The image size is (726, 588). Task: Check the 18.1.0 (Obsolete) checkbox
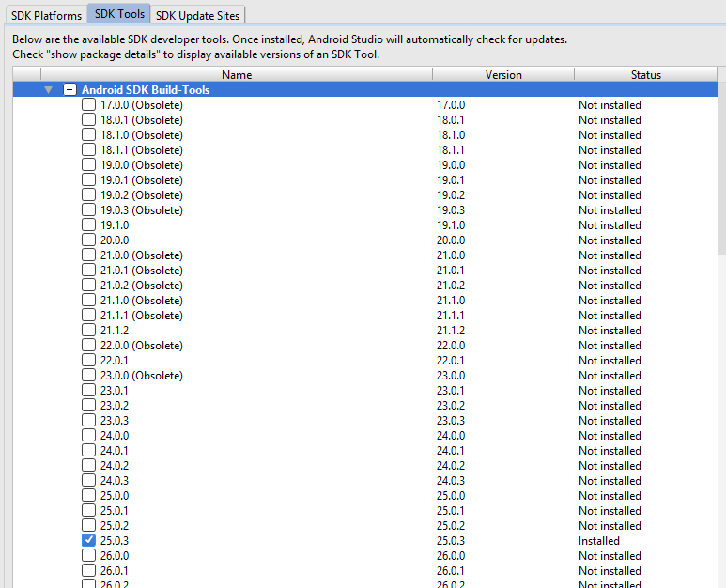pos(88,134)
